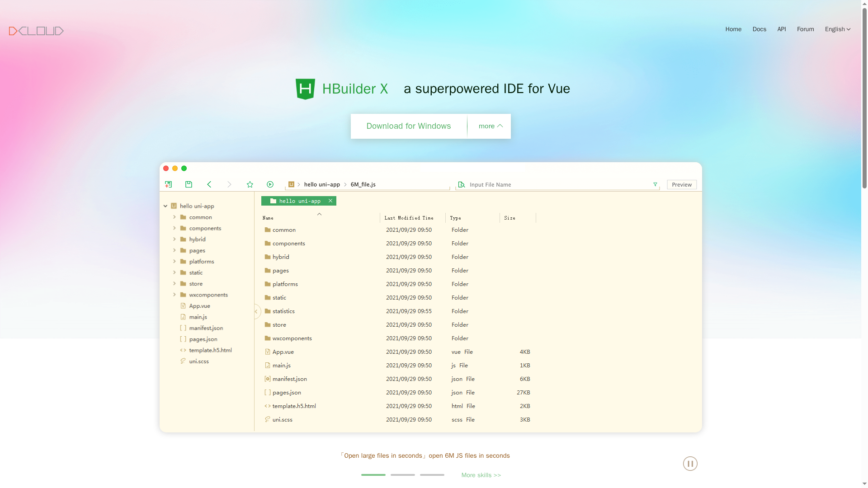Viewport: 868px width, 488px height.
Task: Click Download for Windows button
Action: (x=409, y=126)
